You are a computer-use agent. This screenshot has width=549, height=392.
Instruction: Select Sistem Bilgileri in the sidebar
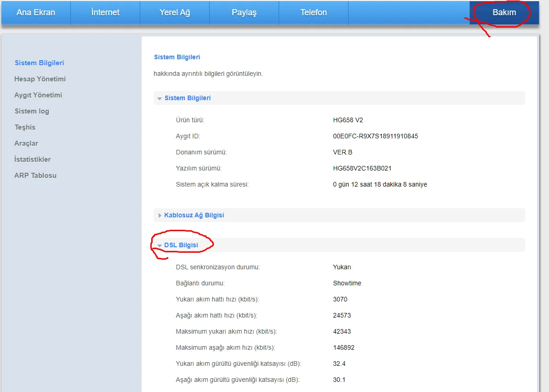[39, 63]
